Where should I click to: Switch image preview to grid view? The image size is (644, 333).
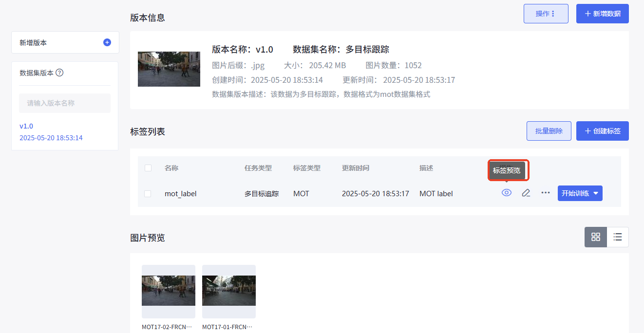click(x=596, y=237)
